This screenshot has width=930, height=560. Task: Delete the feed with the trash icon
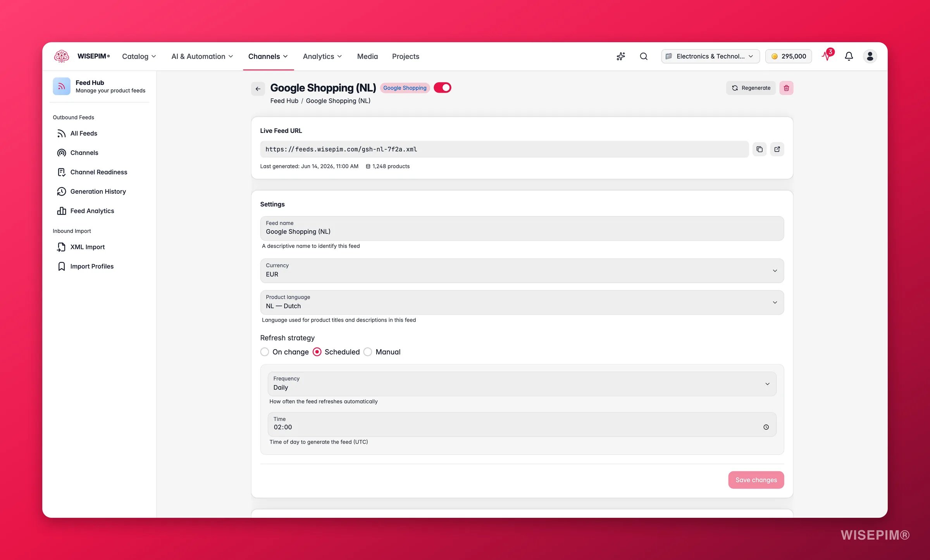786,88
